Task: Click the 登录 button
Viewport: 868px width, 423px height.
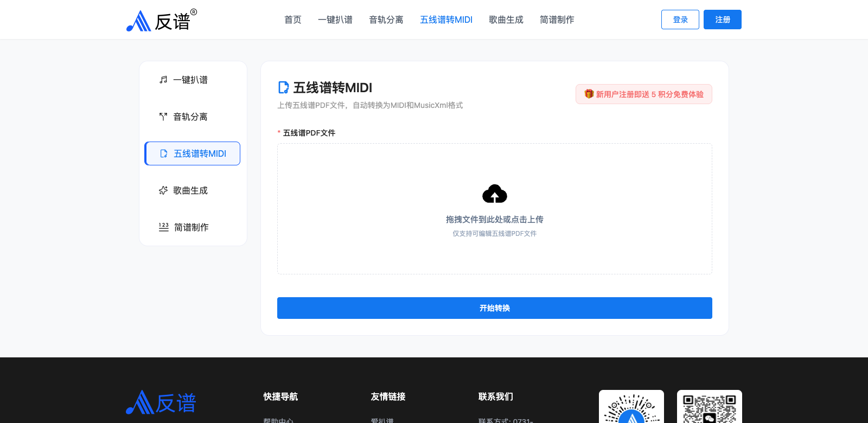Action: 680,20
